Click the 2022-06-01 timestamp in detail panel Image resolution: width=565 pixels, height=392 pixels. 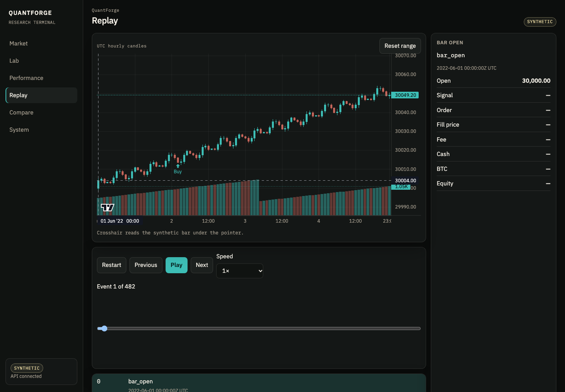click(x=467, y=68)
